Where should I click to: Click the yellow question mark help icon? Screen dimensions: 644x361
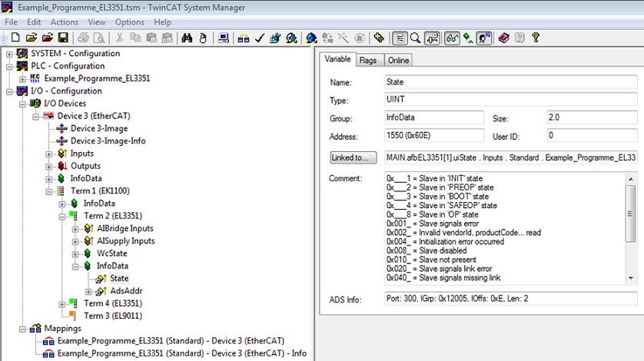tap(536, 38)
